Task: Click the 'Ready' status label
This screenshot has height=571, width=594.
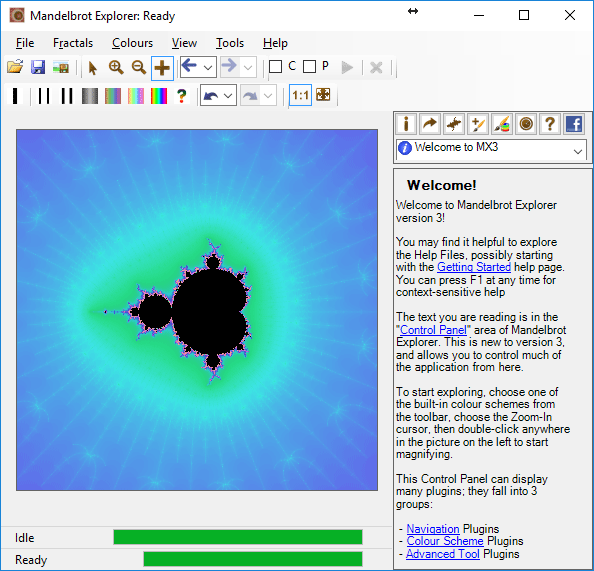Action: (x=31, y=560)
